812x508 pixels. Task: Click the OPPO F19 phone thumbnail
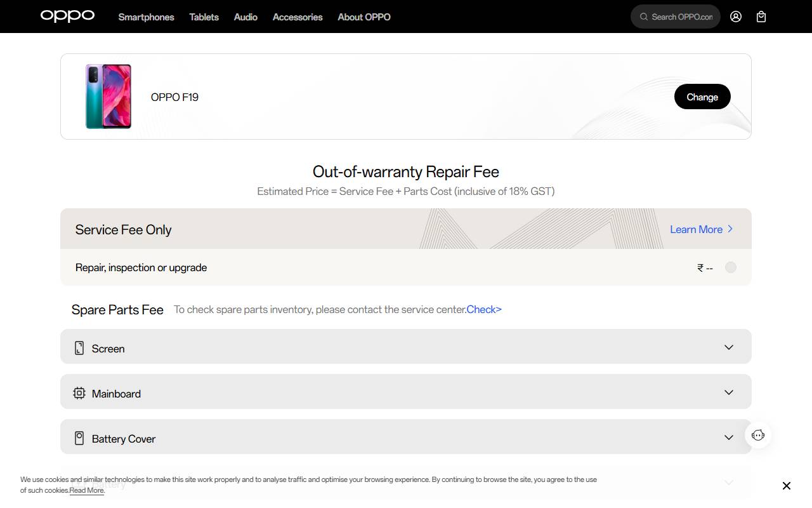[108, 97]
